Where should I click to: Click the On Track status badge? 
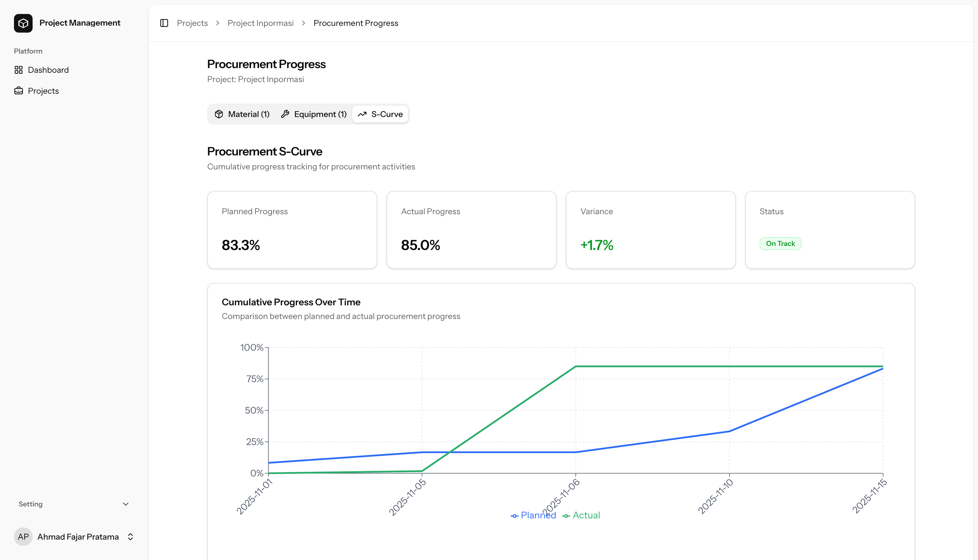tap(780, 243)
